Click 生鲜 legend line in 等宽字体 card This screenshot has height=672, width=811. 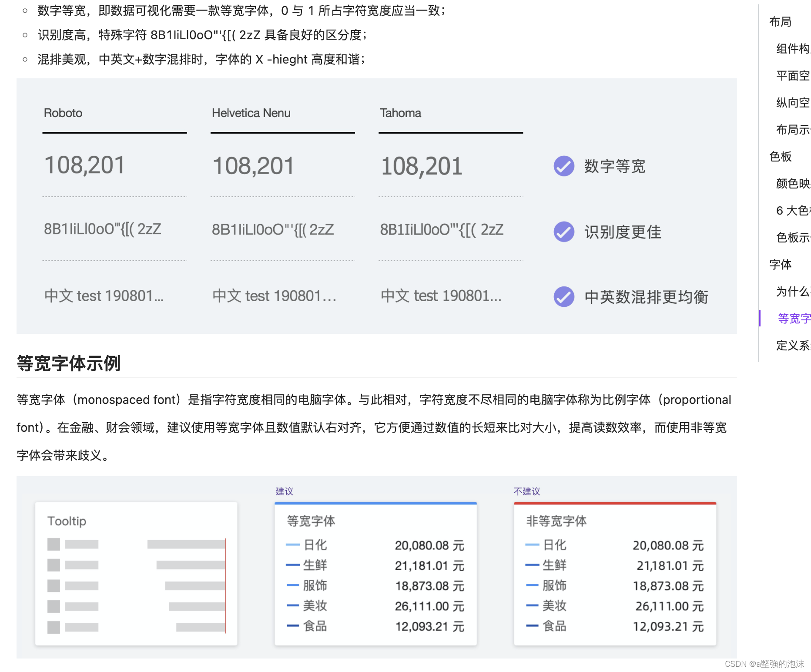(293, 565)
